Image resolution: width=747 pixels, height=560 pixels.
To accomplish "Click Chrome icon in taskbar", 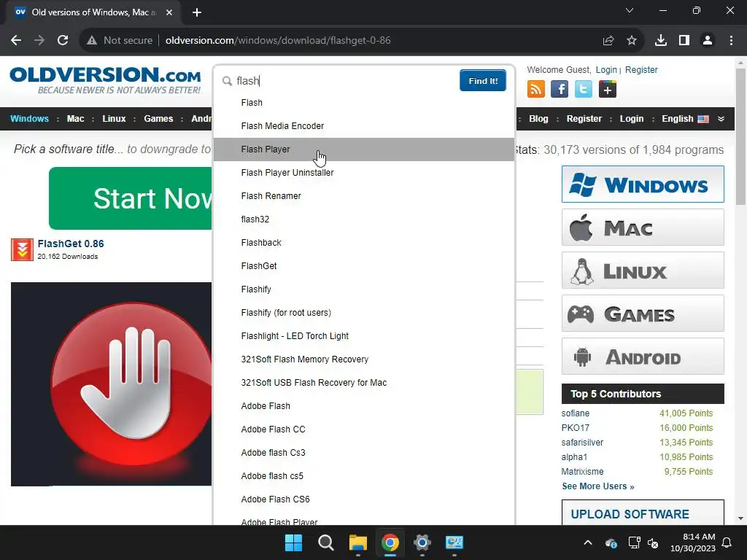I will point(390,542).
